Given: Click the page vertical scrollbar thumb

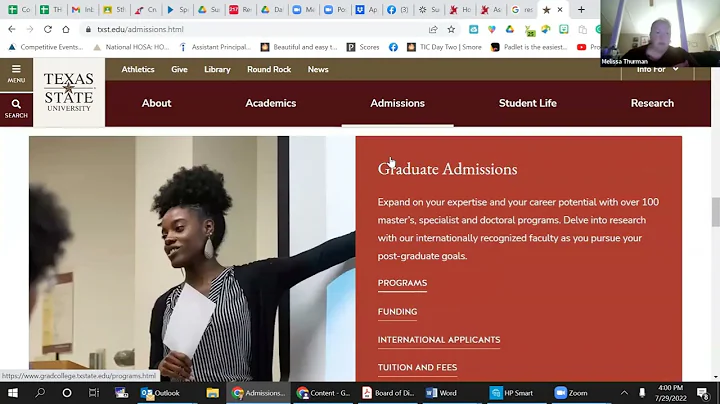Looking at the screenshot, I should [715, 212].
